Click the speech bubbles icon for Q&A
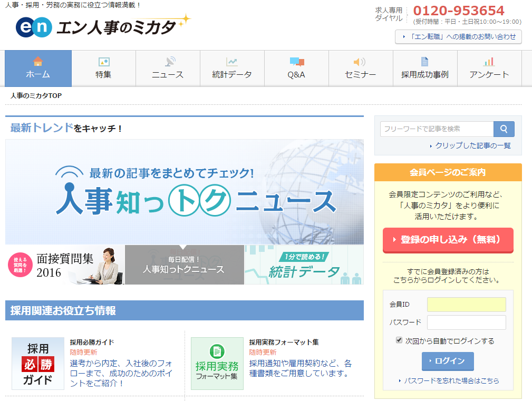532x401 pixels. click(x=297, y=62)
